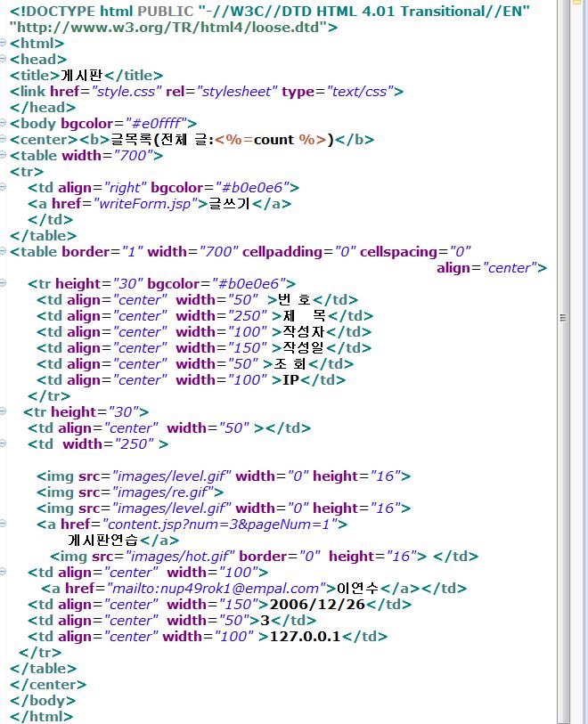Click the DOCTYPE declaration line
This screenshot has height=724, width=588.
click(x=270, y=11)
